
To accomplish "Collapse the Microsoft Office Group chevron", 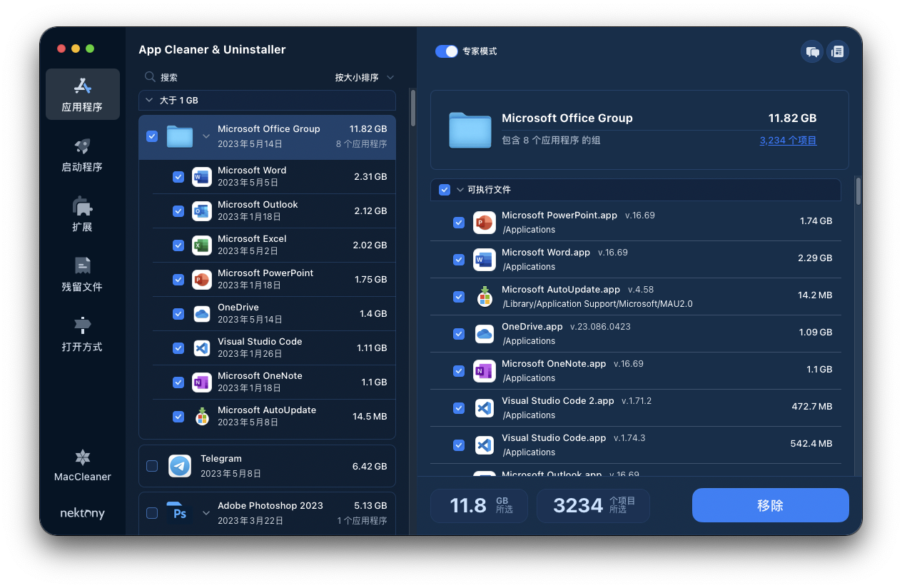I will coord(206,136).
